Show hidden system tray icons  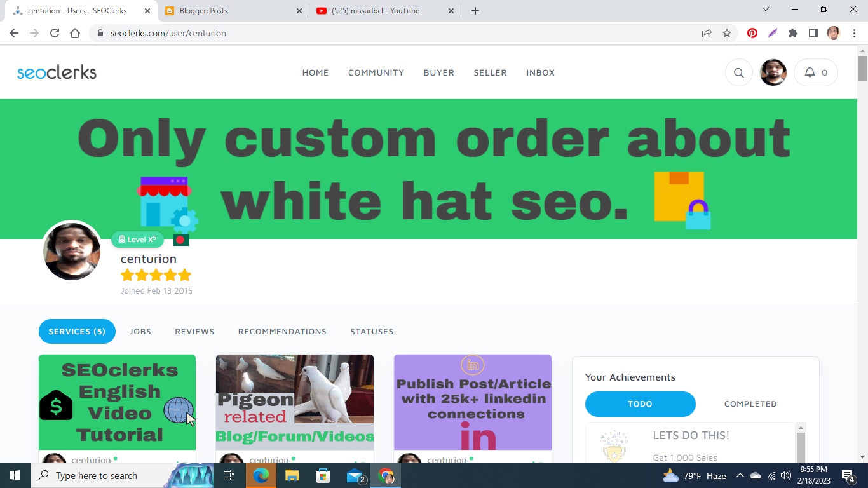[740, 475]
